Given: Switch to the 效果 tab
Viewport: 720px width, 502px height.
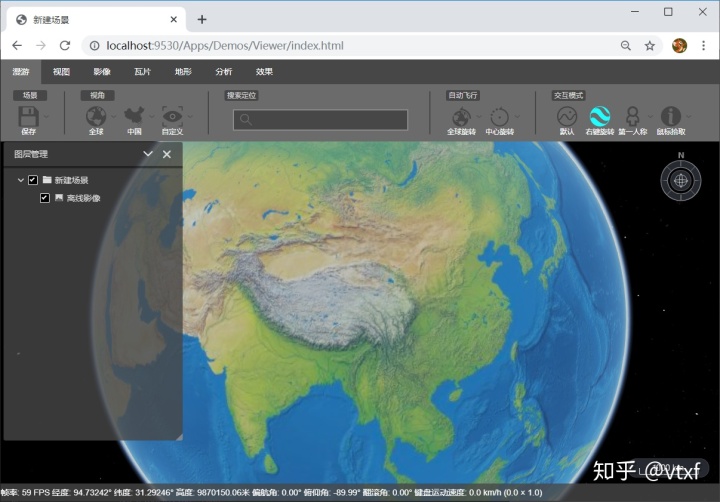Looking at the screenshot, I should coord(264,72).
